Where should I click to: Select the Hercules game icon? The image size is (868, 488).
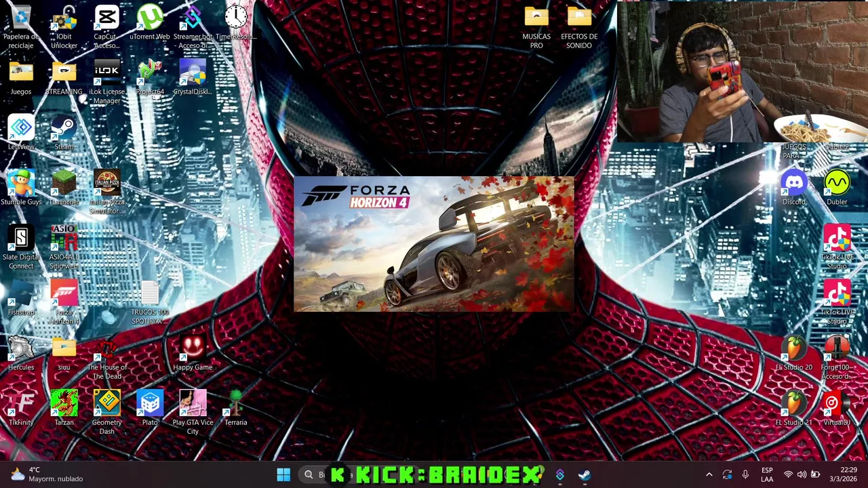[21, 353]
